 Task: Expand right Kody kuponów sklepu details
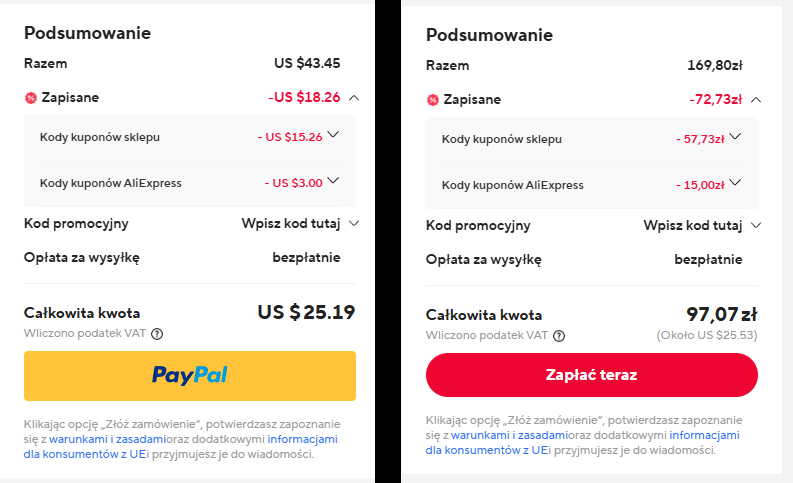(735, 137)
